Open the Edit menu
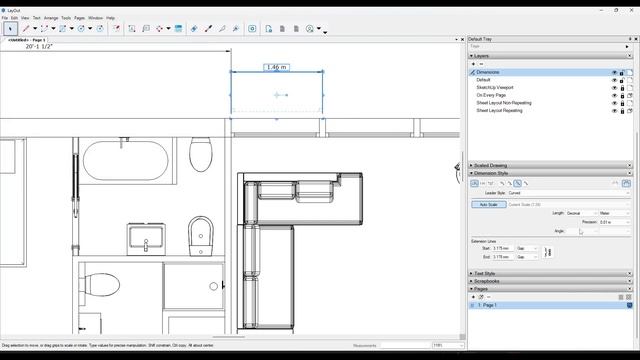This screenshot has height=360, width=640. click(x=14, y=18)
